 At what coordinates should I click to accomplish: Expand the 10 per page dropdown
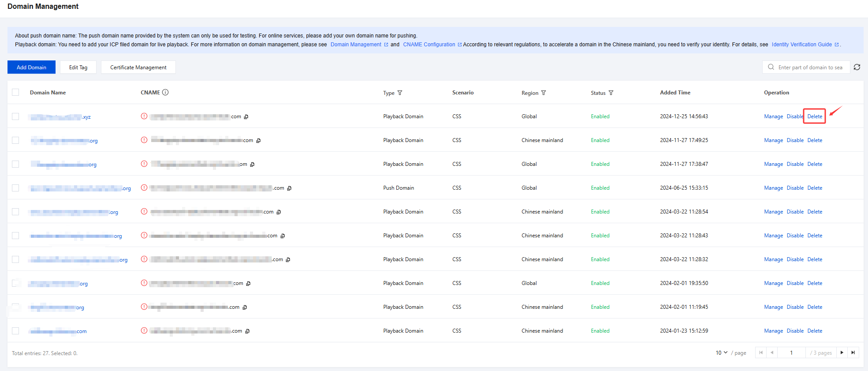click(722, 352)
